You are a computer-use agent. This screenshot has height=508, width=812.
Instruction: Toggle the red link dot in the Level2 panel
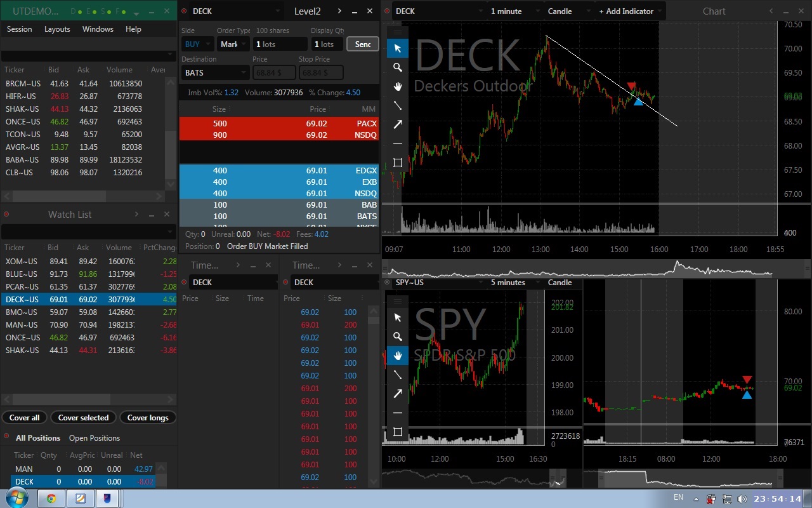pos(184,11)
